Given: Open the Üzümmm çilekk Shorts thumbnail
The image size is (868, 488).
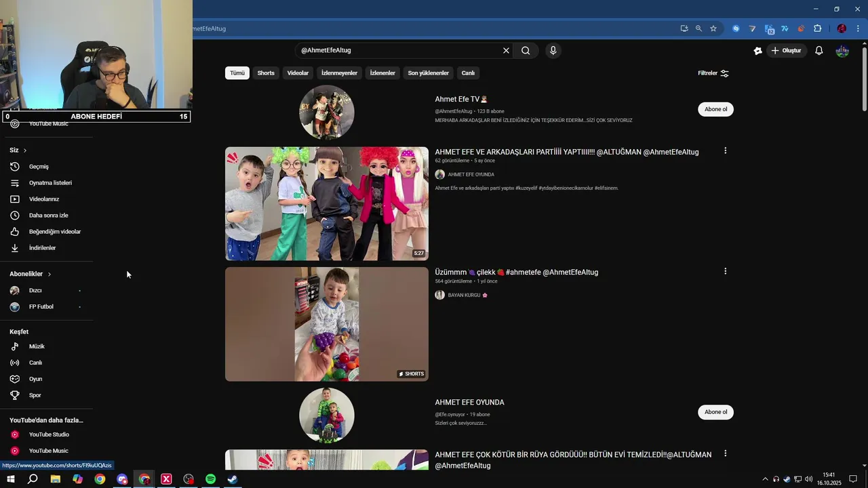Looking at the screenshot, I should (327, 324).
